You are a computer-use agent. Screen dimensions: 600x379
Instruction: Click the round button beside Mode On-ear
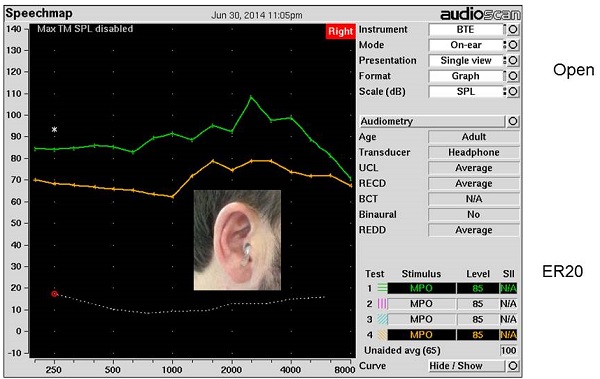[513, 45]
